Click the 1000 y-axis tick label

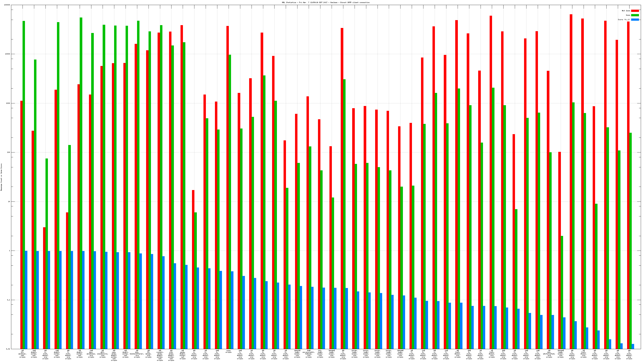point(8,103)
